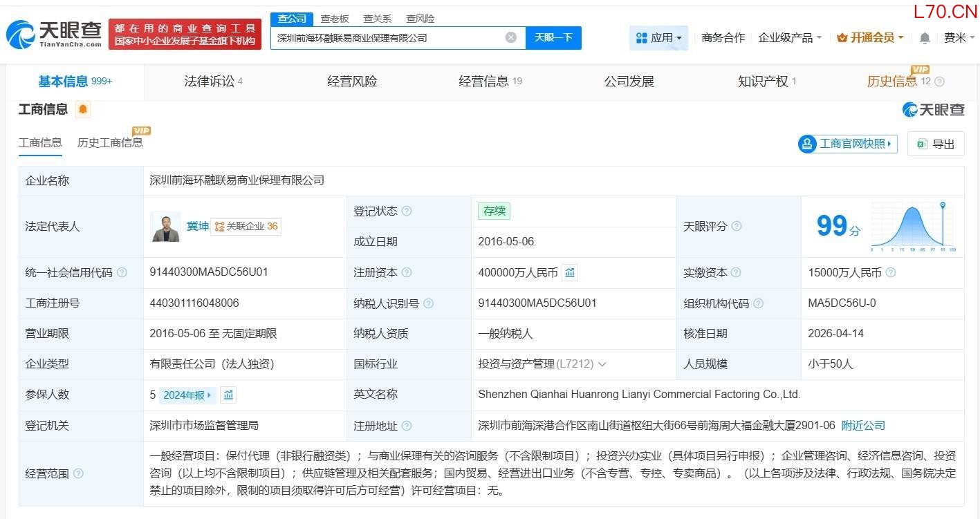The image size is (980, 519).
Task: Click the 天眼一下 search button
Action: [x=553, y=37]
